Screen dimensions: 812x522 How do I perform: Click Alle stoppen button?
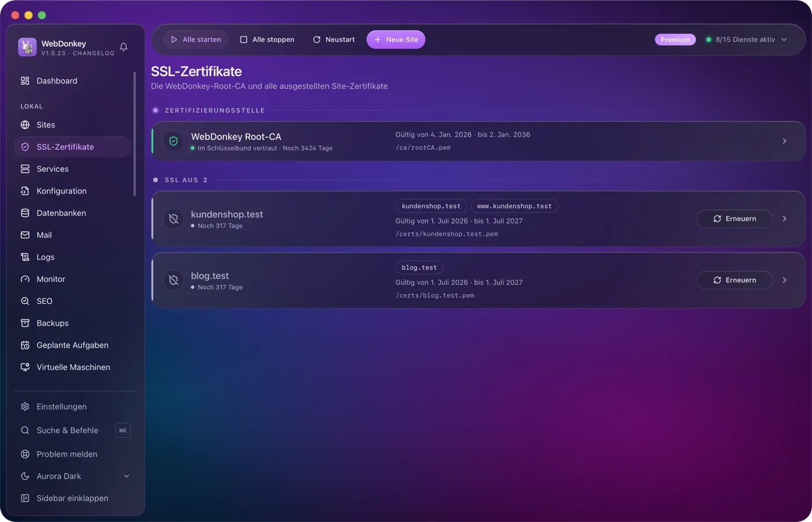click(x=267, y=39)
